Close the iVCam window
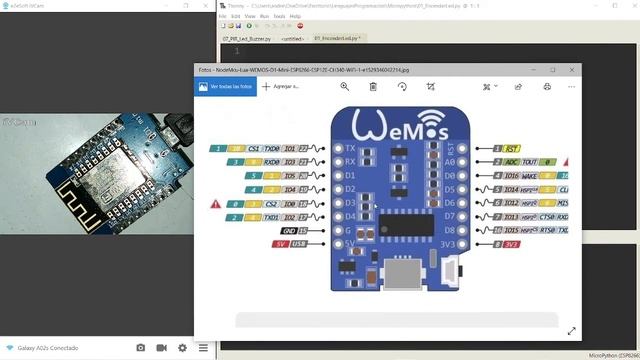640x360 pixels. 206,6
